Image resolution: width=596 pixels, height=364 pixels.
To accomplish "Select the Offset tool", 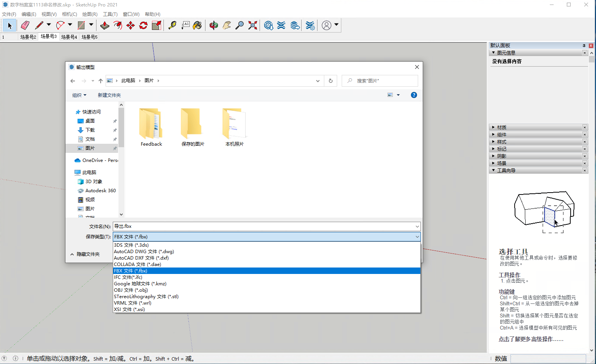I will click(x=118, y=25).
